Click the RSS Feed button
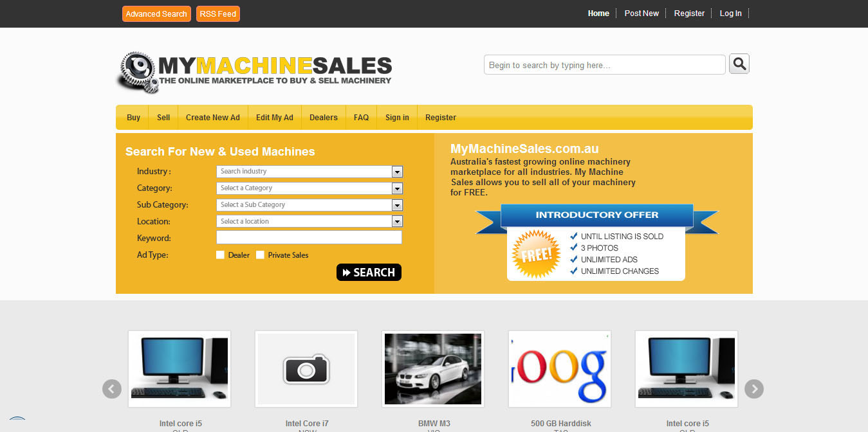 (218, 14)
